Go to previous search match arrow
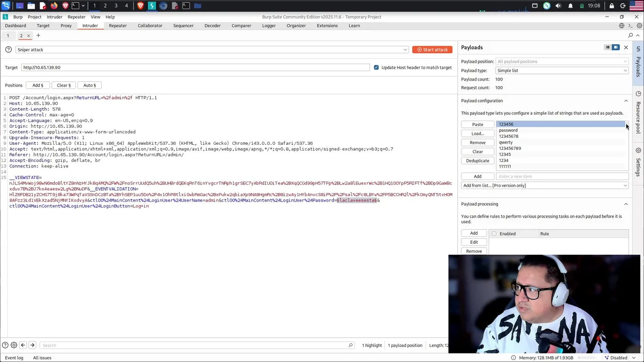The image size is (644, 362). pyautogui.click(x=23, y=345)
